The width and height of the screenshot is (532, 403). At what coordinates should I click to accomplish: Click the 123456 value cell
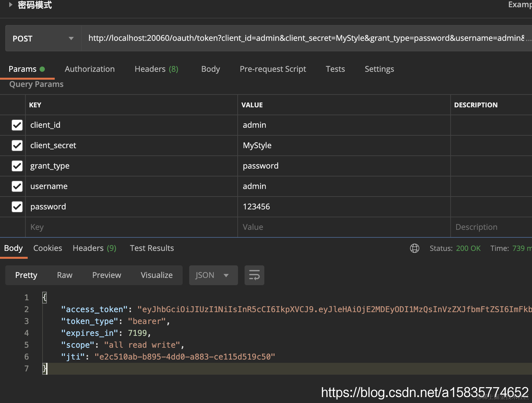pyautogui.click(x=344, y=207)
